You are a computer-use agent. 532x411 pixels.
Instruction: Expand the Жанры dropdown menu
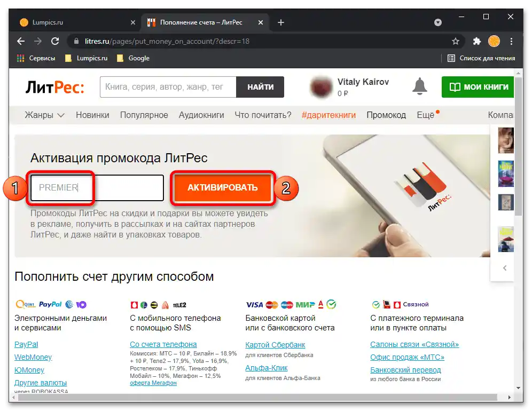pyautogui.click(x=44, y=115)
